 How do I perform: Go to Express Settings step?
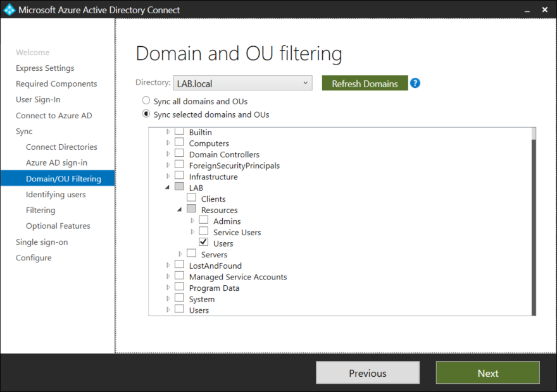(45, 68)
